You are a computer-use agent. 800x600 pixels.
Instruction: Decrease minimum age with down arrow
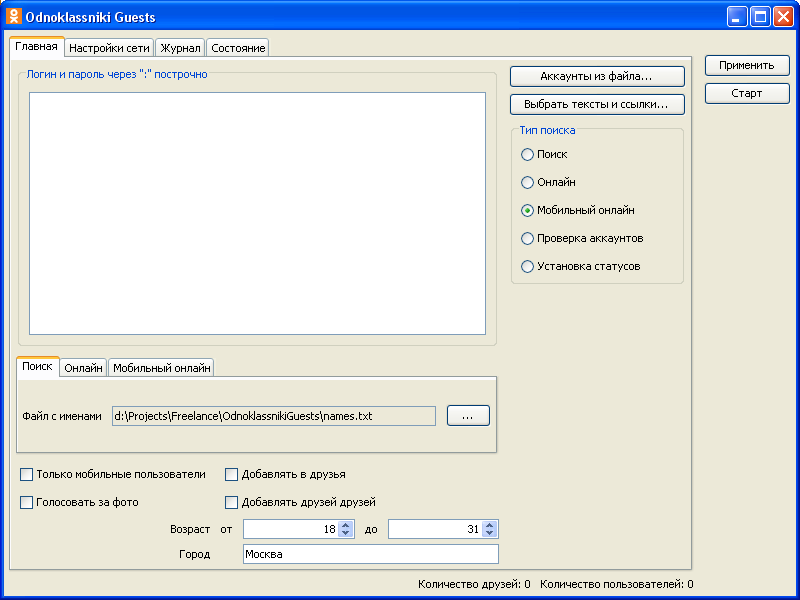[x=346, y=533]
